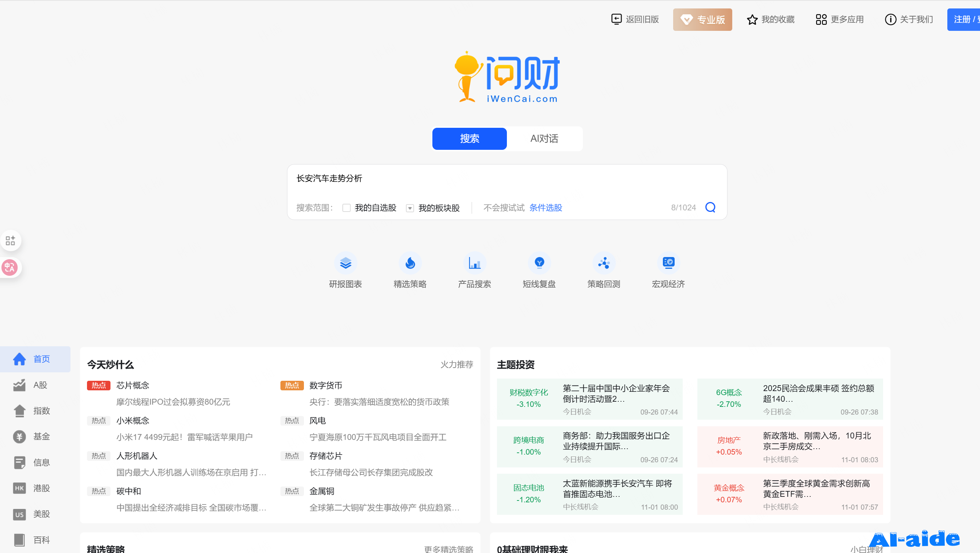This screenshot has height=553, width=980.
Task: Open the 6G概念 -2.70% theme card
Action: point(790,399)
